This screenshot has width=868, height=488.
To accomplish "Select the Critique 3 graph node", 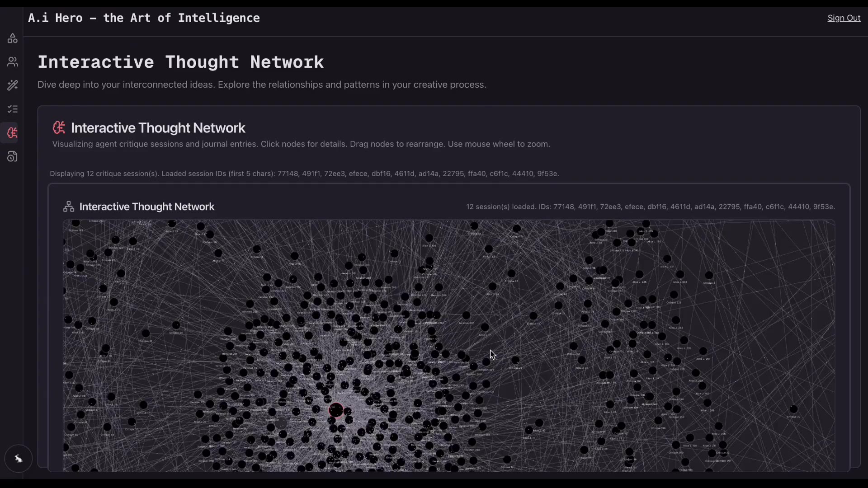I will (x=709, y=275).
